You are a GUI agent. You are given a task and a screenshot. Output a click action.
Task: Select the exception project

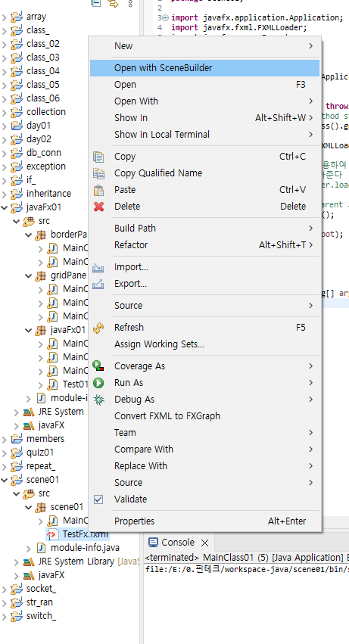(46, 166)
